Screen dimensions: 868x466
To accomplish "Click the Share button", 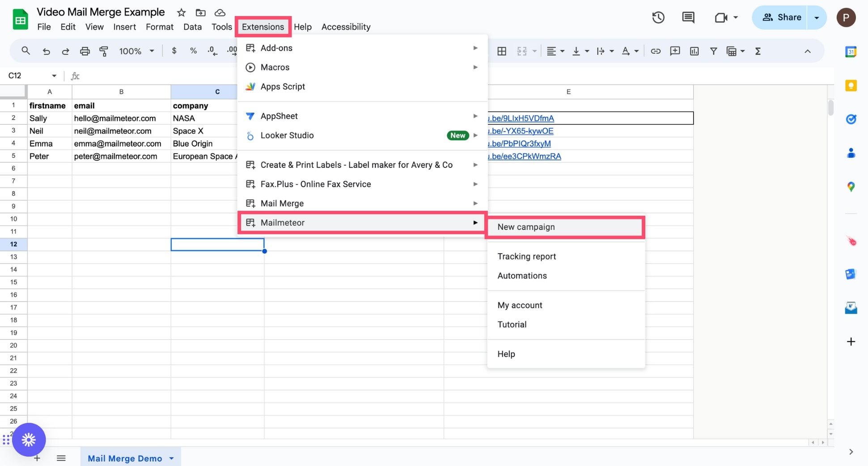I will click(781, 17).
